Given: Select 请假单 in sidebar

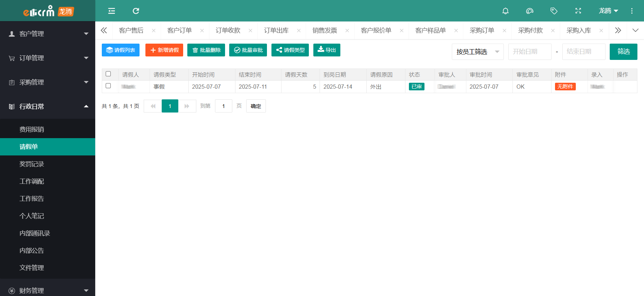Looking at the screenshot, I should 47,147.
